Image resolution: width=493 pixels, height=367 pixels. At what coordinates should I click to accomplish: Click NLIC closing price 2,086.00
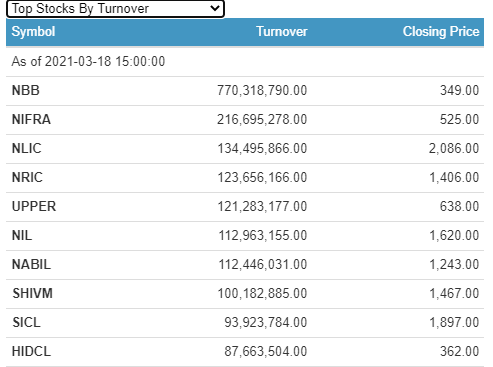pos(454,148)
